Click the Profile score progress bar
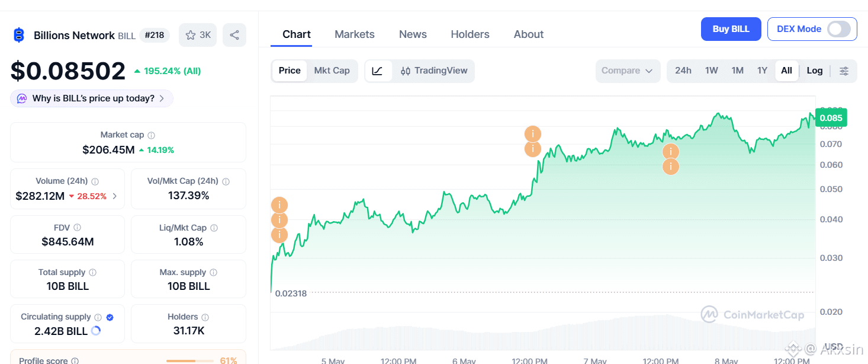 point(189,360)
